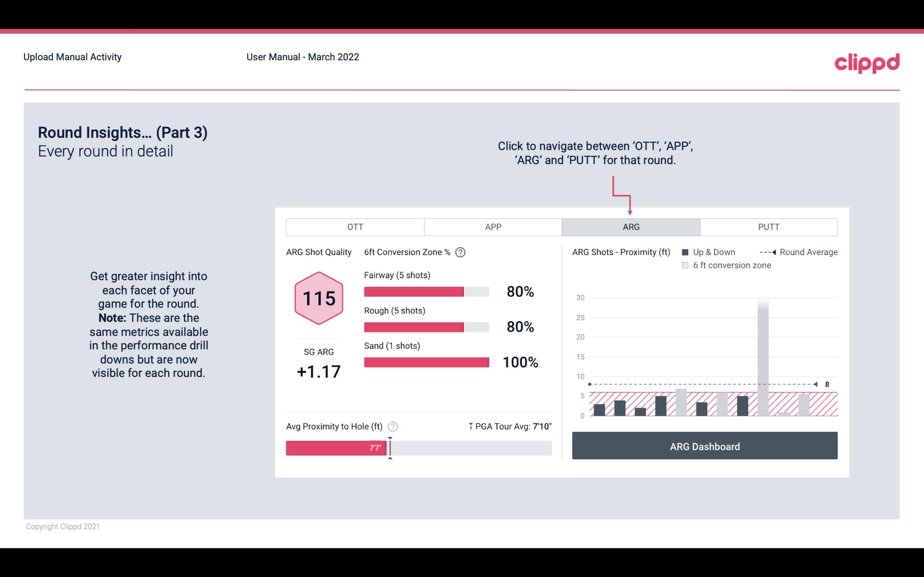Click the 'Upload Manual Activity' link
Screen dimensions: 924x577
coord(72,57)
